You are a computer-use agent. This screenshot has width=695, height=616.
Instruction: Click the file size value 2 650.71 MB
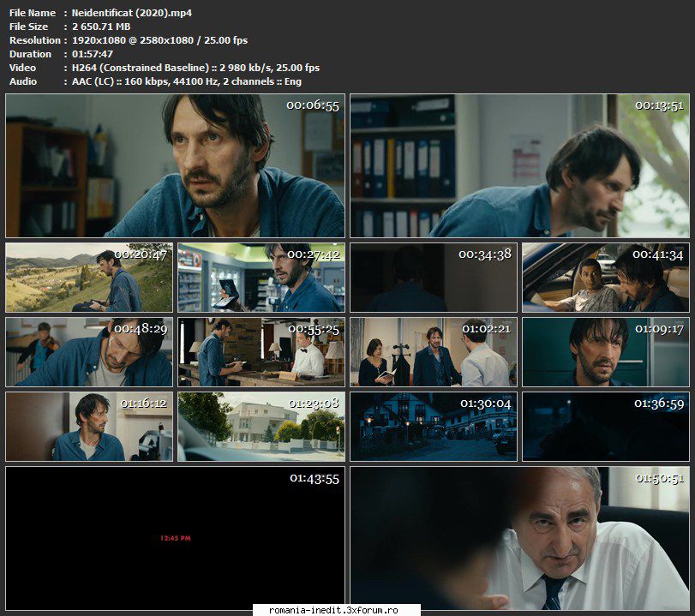(101, 27)
